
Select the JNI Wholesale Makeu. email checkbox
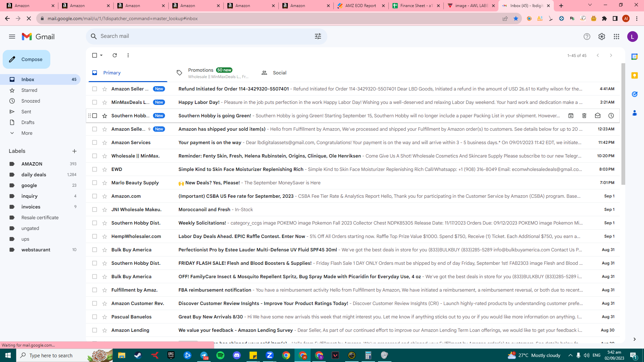coord(95,209)
